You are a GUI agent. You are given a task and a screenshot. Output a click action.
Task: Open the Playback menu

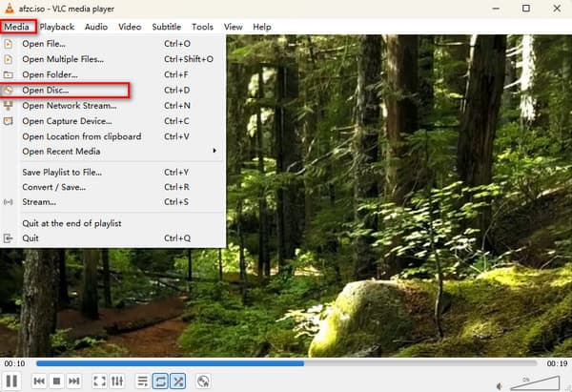click(x=57, y=27)
